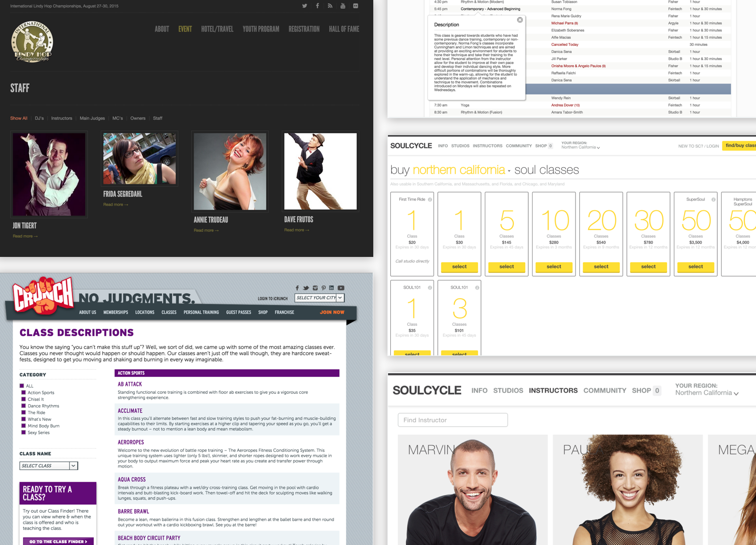
Task: Select the 5 Classes $145 package
Action: (507, 267)
